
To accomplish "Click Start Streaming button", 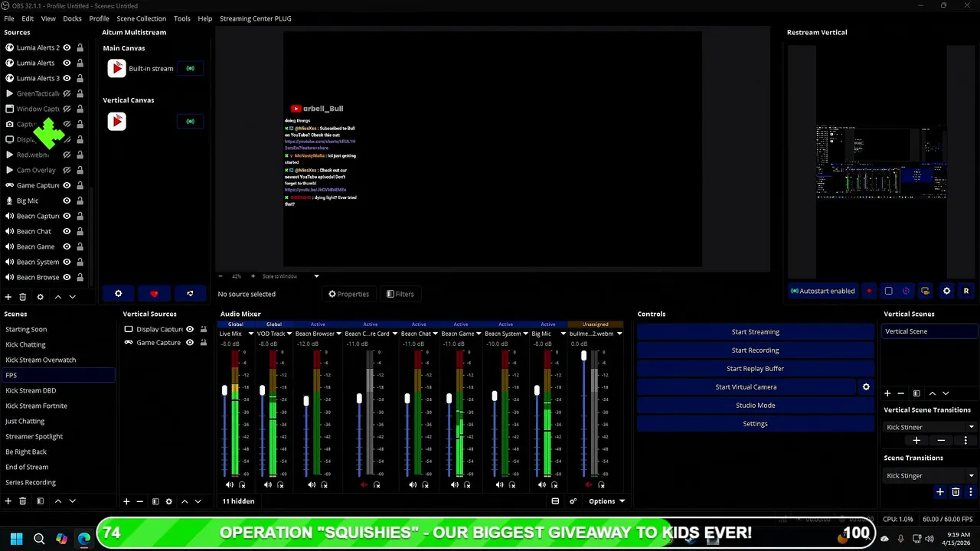I will click(x=755, y=332).
